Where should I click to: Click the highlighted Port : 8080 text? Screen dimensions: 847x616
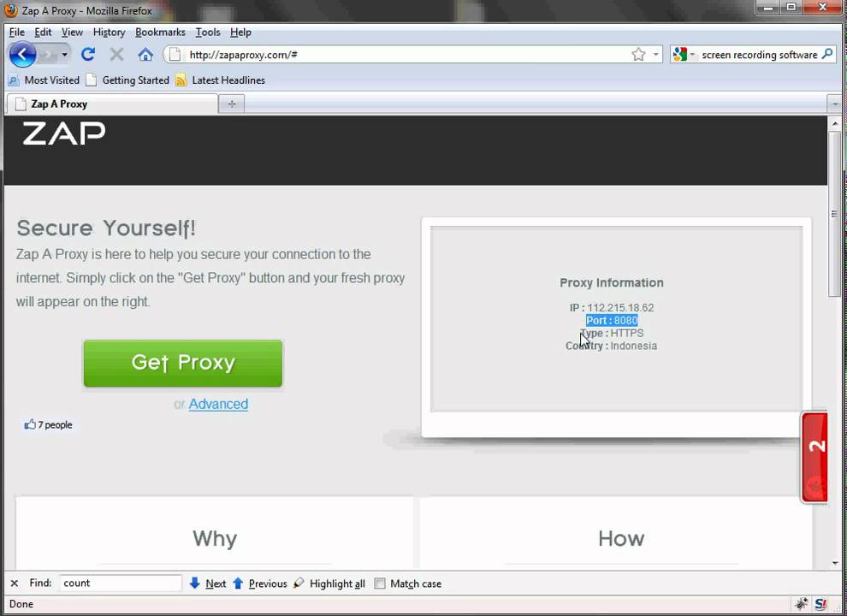(x=612, y=321)
